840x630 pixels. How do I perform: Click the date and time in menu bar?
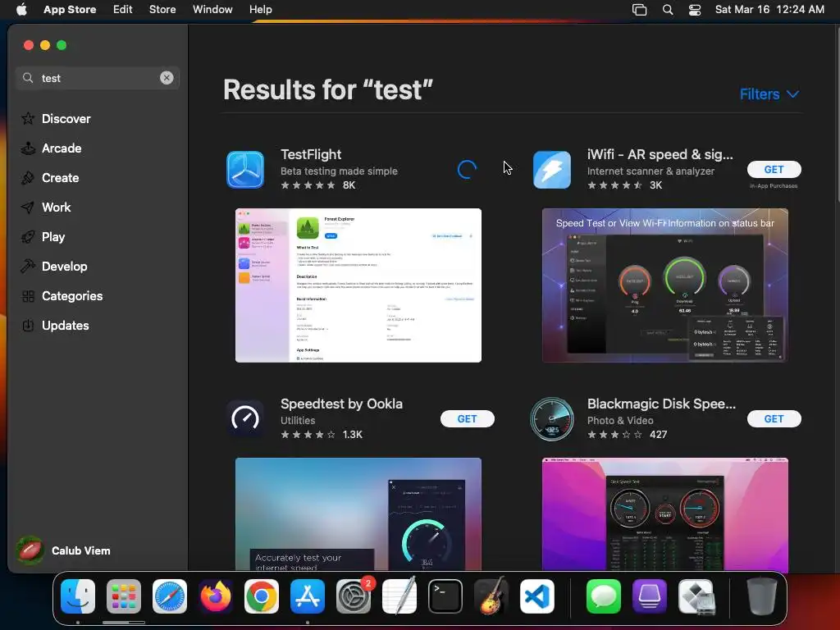pyautogui.click(x=769, y=9)
